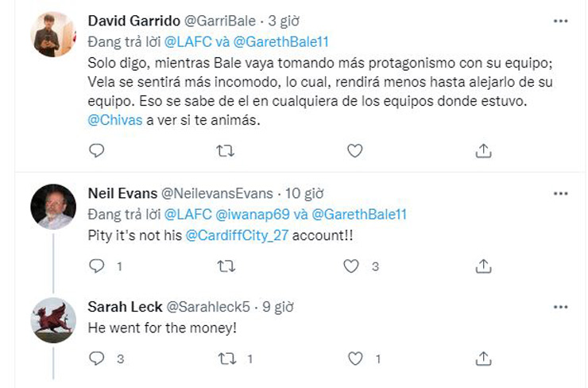Click Sarah Leck's red dragon avatar

click(x=53, y=320)
